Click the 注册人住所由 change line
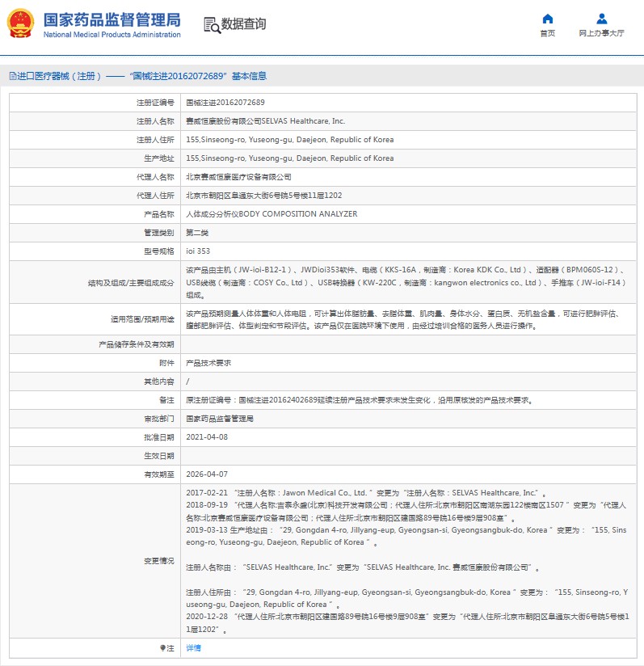Viewport: 644px width, 666px height. point(406,598)
